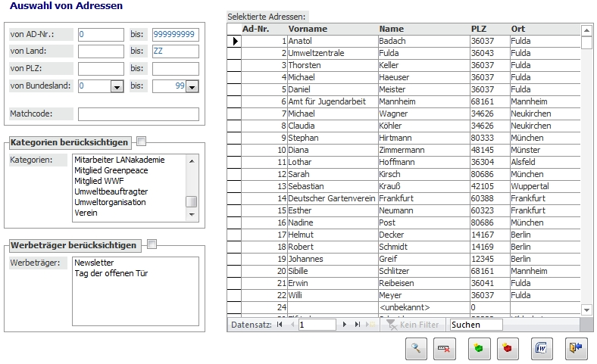Tick the Werbeträger berücksichtigen checkbox
The width and height of the screenshot is (597, 364).
[152, 244]
